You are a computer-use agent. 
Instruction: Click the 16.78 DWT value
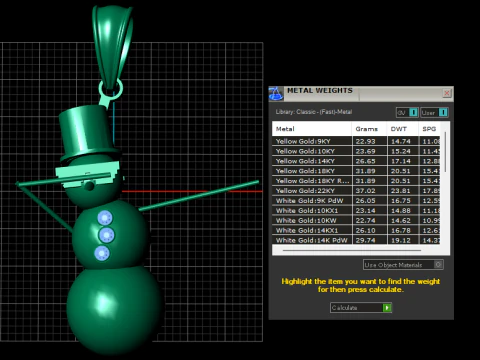tap(401, 230)
